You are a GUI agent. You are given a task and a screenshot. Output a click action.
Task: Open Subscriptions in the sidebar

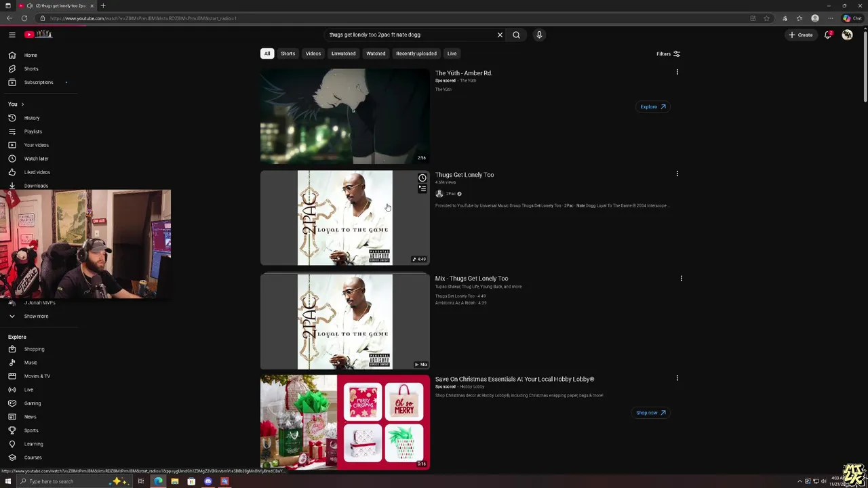pos(39,82)
